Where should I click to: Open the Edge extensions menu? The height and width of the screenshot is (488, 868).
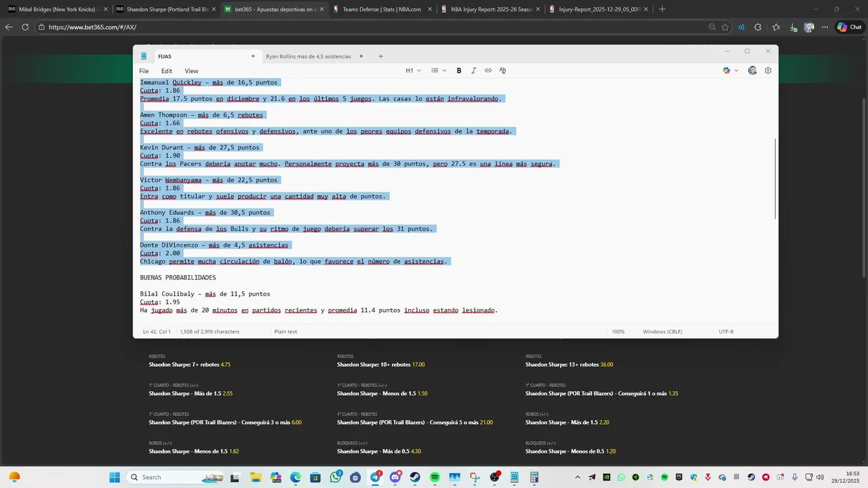[x=758, y=27]
